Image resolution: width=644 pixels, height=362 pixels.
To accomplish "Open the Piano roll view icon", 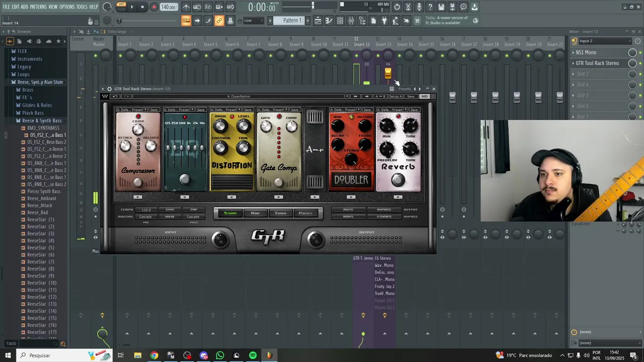I will pyautogui.click(x=329, y=21).
